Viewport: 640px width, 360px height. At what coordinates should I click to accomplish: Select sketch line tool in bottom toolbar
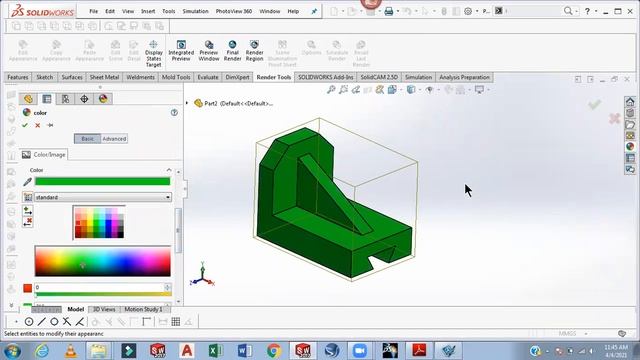pos(41,322)
